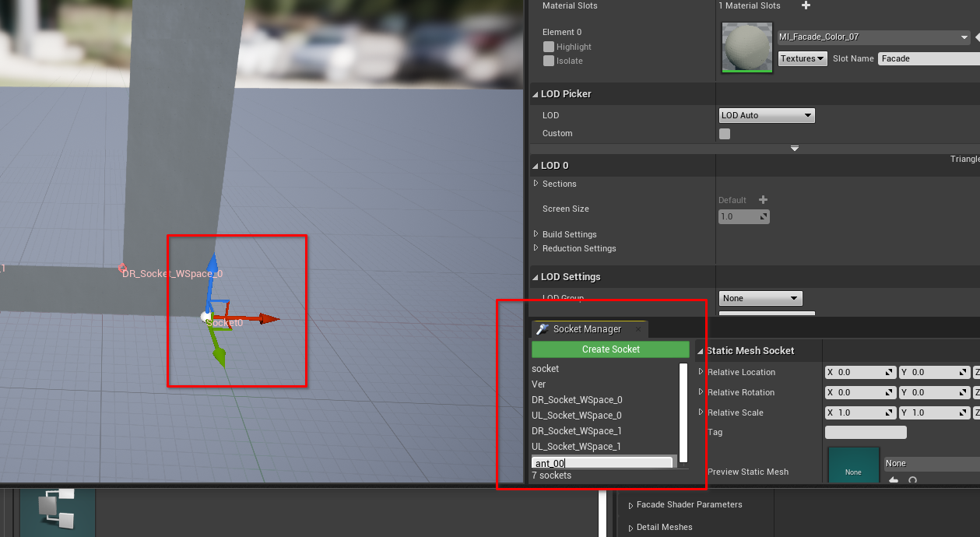Click the Create Socket button
The image size is (980, 537).
click(x=610, y=349)
